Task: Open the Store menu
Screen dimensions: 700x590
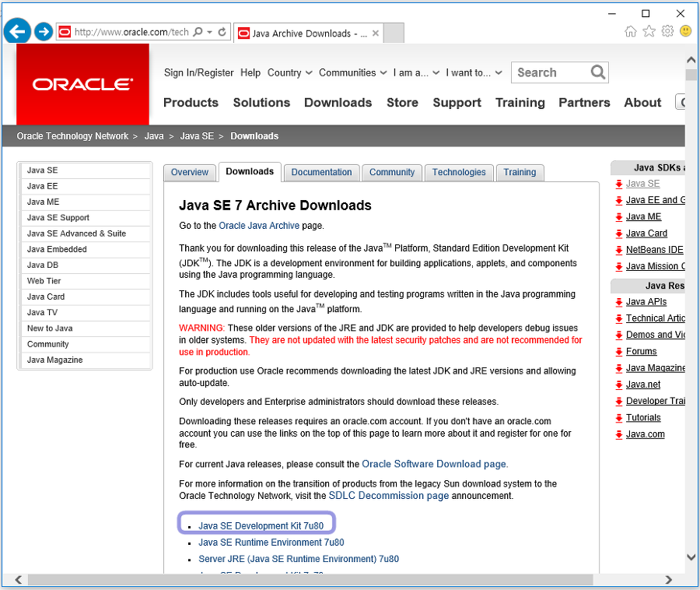Action: coord(402,102)
